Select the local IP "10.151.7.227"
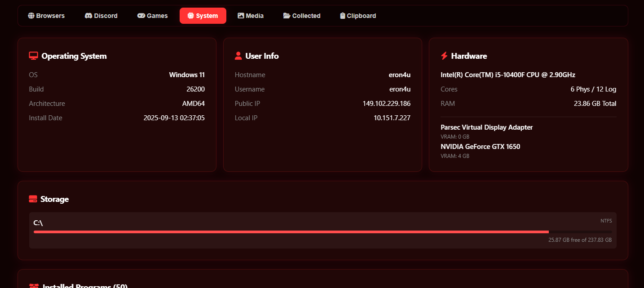Screen dimensions: 644x288 click(392, 118)
